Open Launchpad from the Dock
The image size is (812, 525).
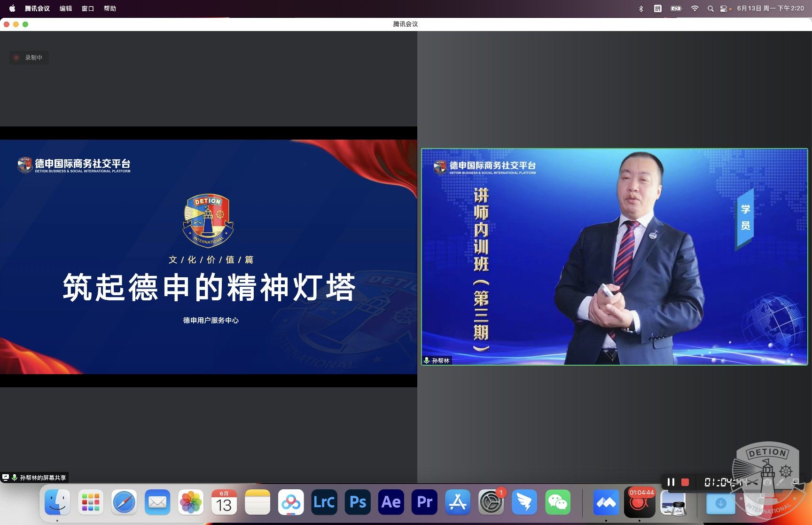pyautogui.click(x=91, y=502)
